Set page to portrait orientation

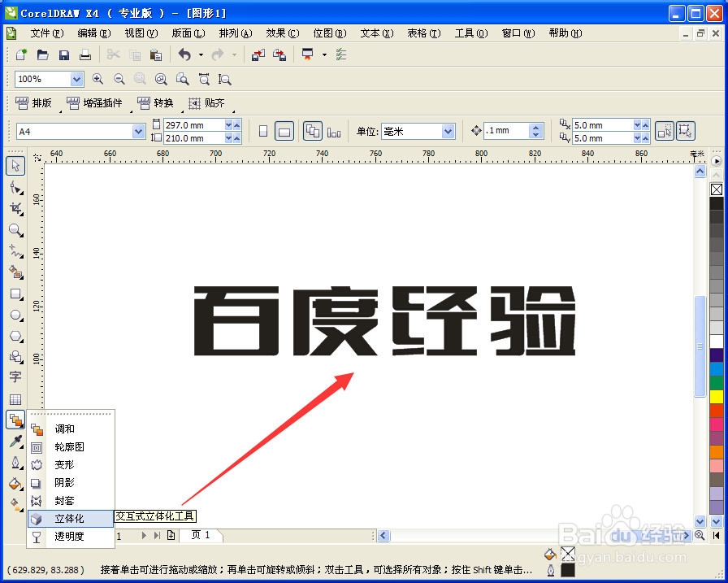[x=262, y=132]
